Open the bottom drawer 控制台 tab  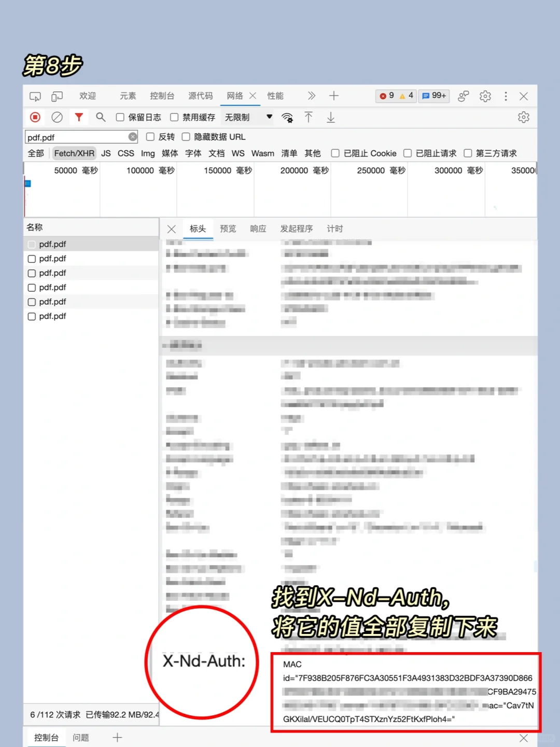[x=47, y=738]
